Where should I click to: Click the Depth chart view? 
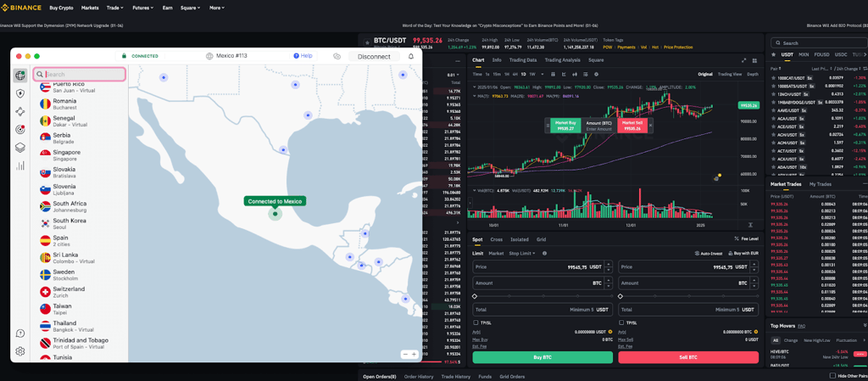(x=753, y=74)
